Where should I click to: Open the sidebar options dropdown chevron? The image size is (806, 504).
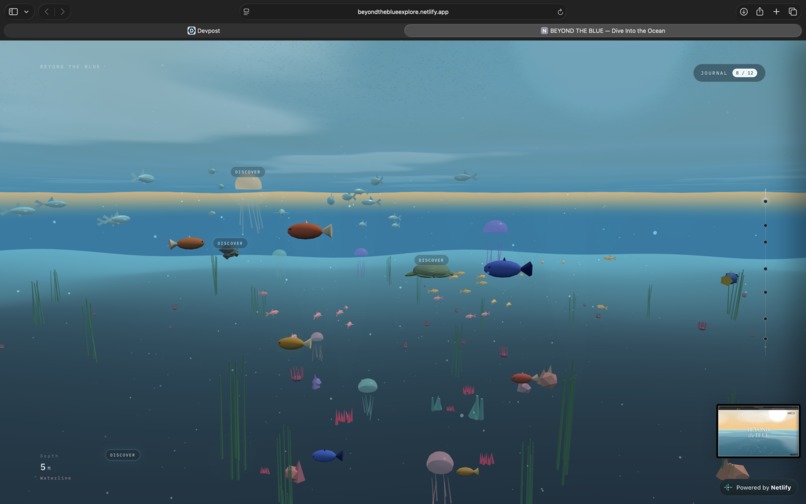26,11
